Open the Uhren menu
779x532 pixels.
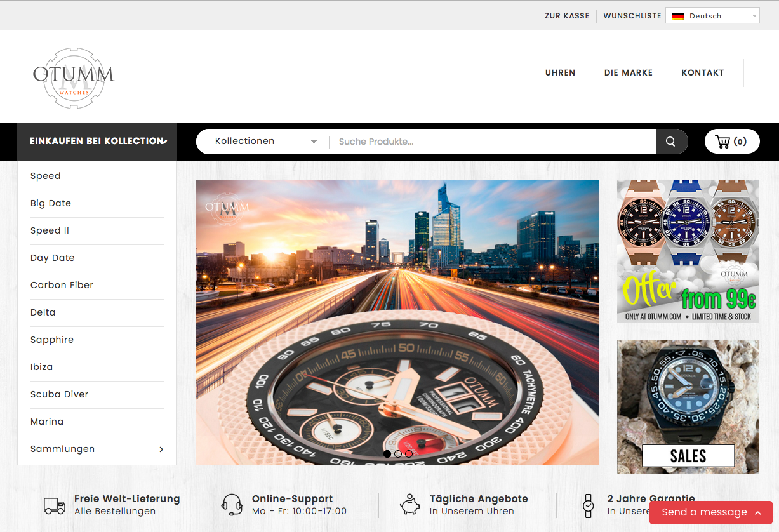[561, 72]
